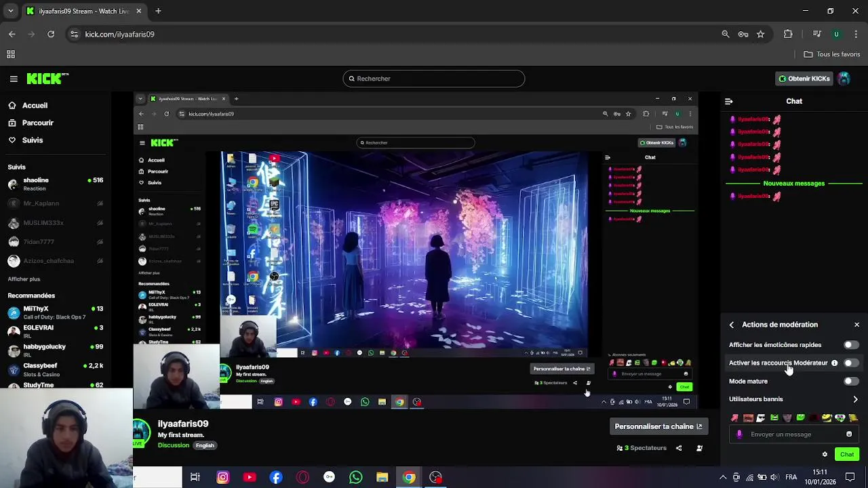The width and height of the screenshot is (868, 488).
Task: Bookmark this page with star icon
Action: pos(761,34)
